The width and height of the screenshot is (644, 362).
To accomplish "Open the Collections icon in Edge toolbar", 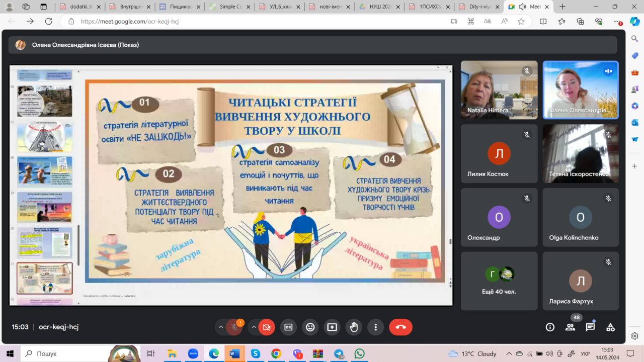I will pos(581,21).
